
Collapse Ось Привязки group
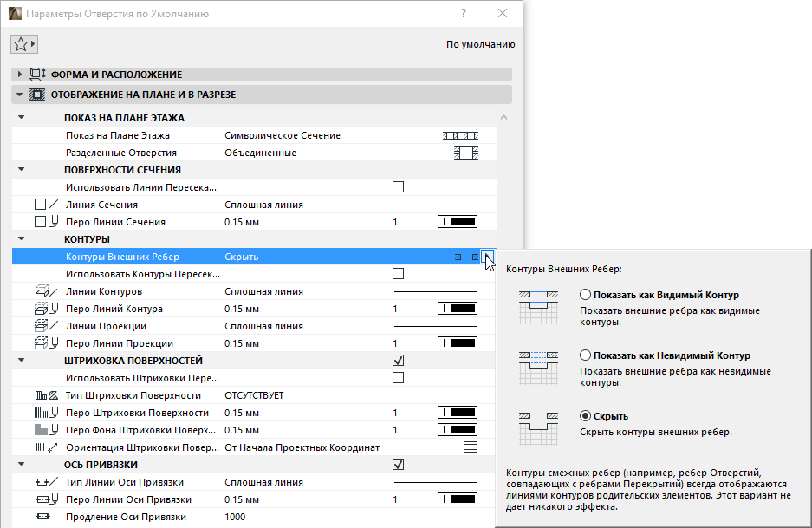point(22,464)
